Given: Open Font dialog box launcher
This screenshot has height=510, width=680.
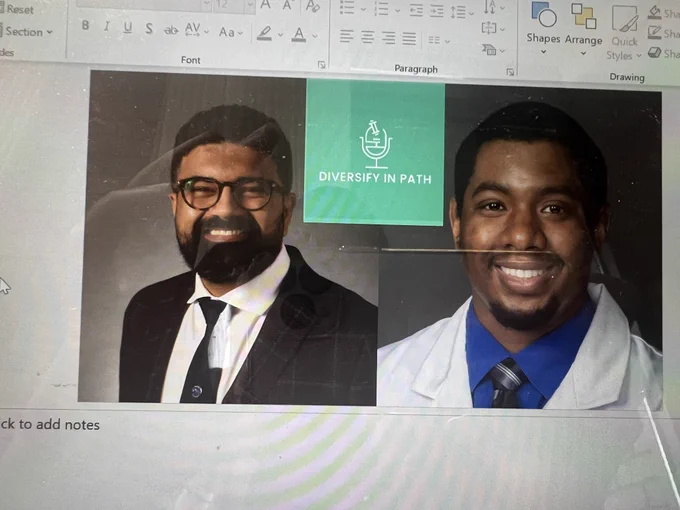Looking at the screenshot, I should coord(321,65).
